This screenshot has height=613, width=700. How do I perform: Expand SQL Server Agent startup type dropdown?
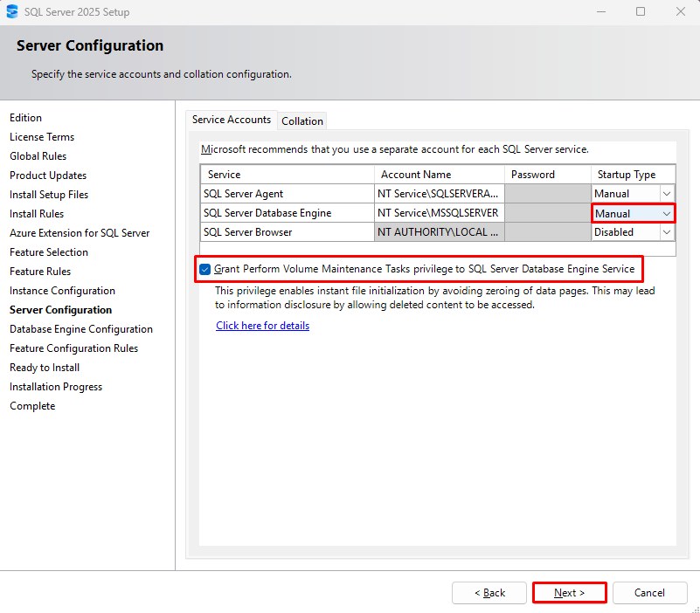coord(667,194)
